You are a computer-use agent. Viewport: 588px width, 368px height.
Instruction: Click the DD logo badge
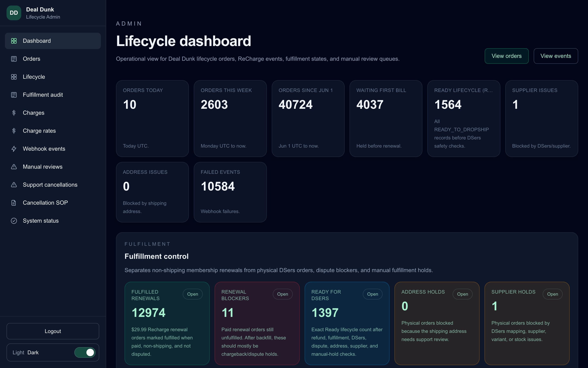click(x=14, y=13)
